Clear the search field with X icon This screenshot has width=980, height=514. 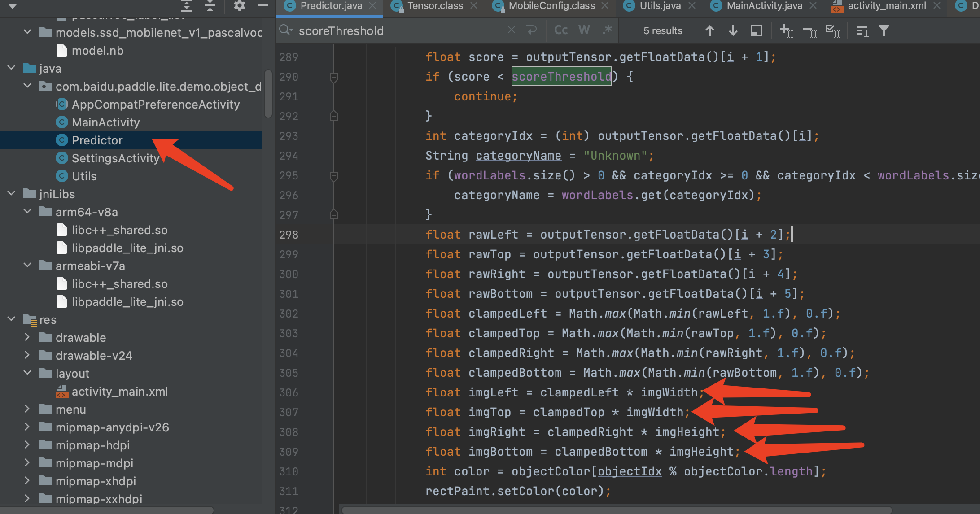(512, 30)
